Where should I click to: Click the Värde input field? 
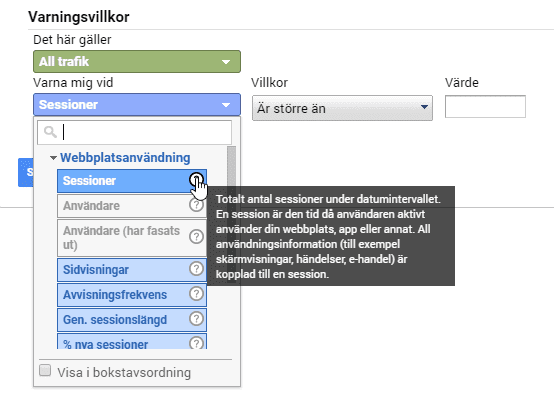(x=485, y=106)
